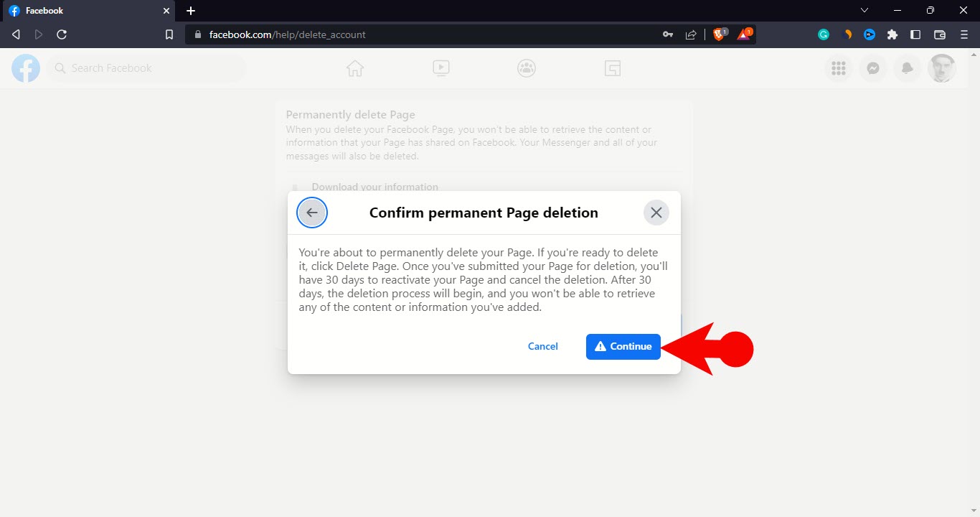Expand the tab search dropdown arrow
This screenshot has height=517, width=980.
pos(864,11)
